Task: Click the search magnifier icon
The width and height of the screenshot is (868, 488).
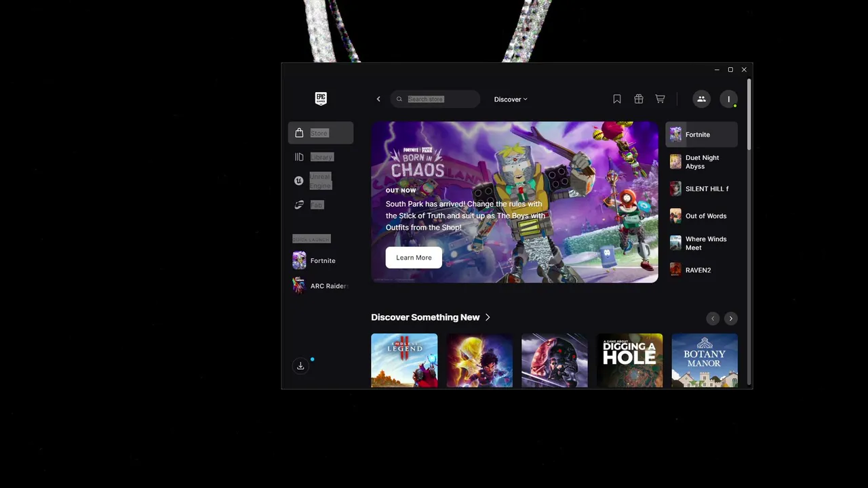Action: (x=399, y=99)
